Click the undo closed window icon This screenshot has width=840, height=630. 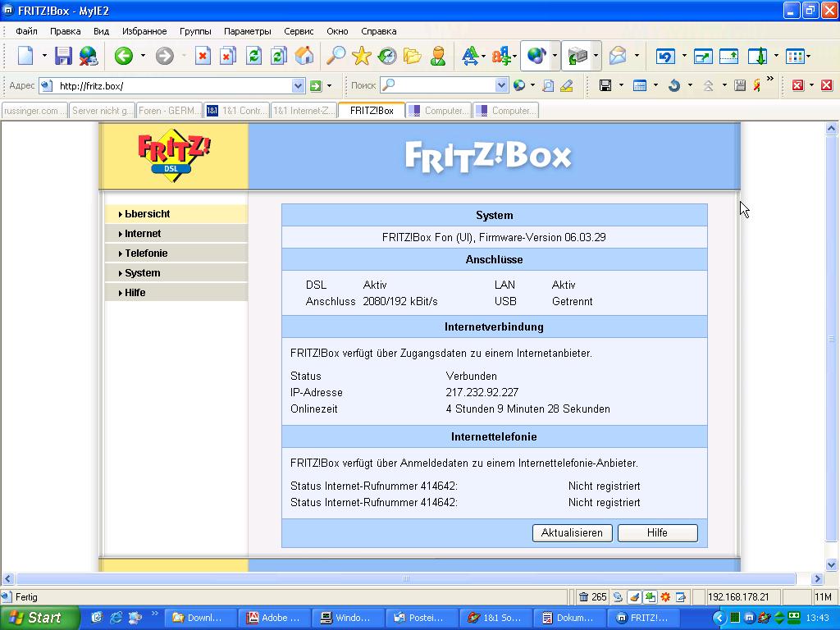665,57
